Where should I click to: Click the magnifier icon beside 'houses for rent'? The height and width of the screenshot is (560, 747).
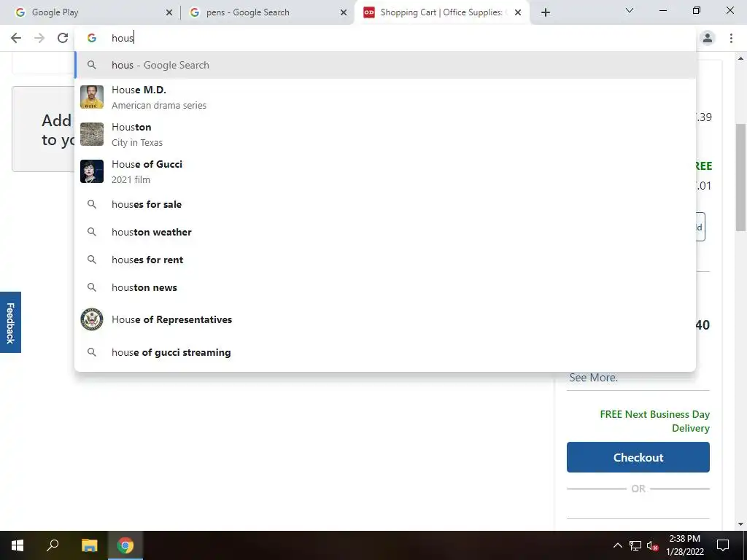92,260
